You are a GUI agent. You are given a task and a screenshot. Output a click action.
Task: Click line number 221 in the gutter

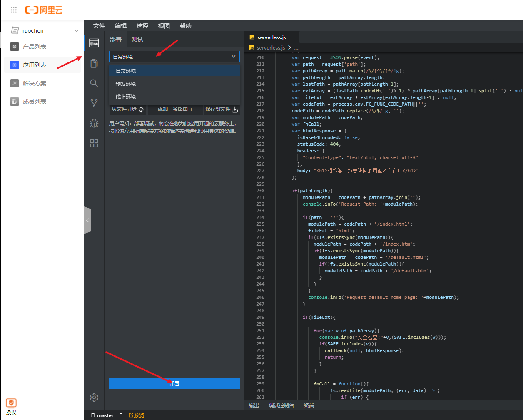tap(260, 131)
